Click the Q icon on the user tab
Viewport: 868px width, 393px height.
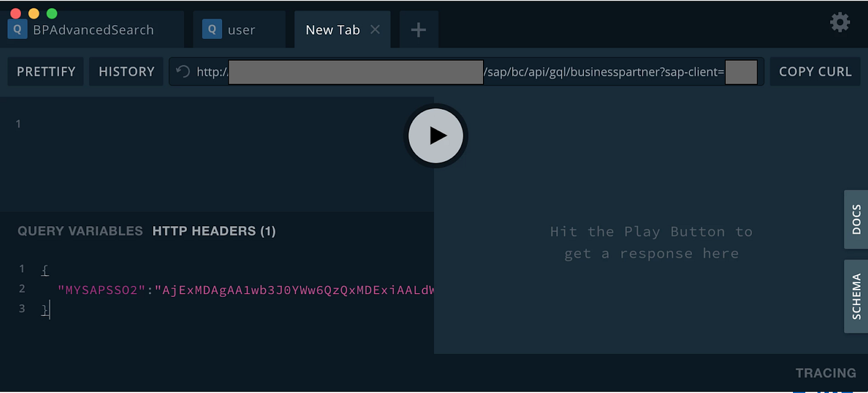(x=212, y=29)
